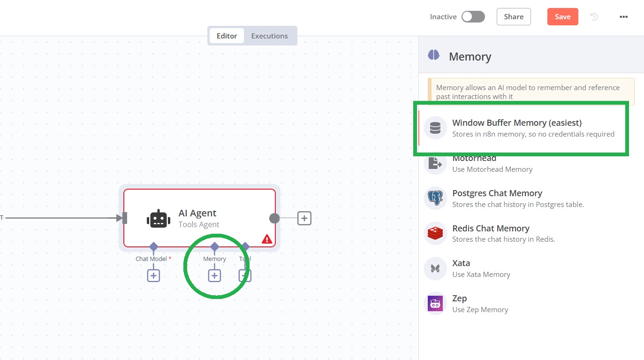This screenshot has width=644, height=360.
Task: Save the workflow
Action: (x=562, y=17)
